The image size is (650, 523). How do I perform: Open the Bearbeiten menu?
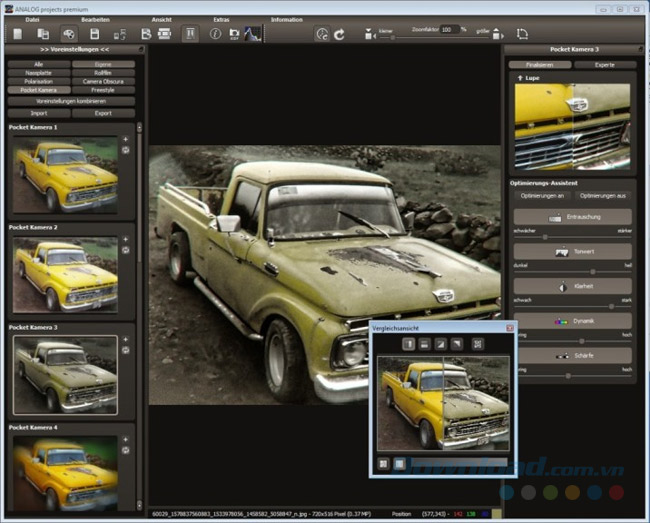click(96, 19)
